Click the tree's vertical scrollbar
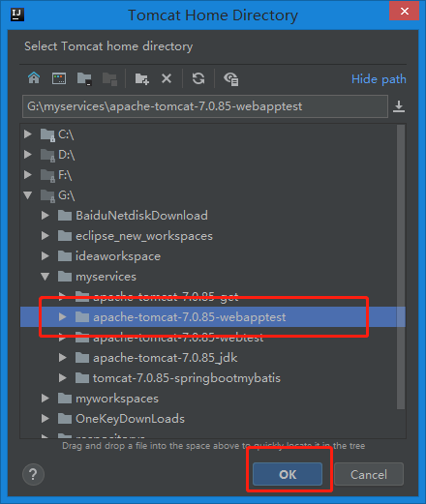 pyautogui.click(x=401, y=267)
